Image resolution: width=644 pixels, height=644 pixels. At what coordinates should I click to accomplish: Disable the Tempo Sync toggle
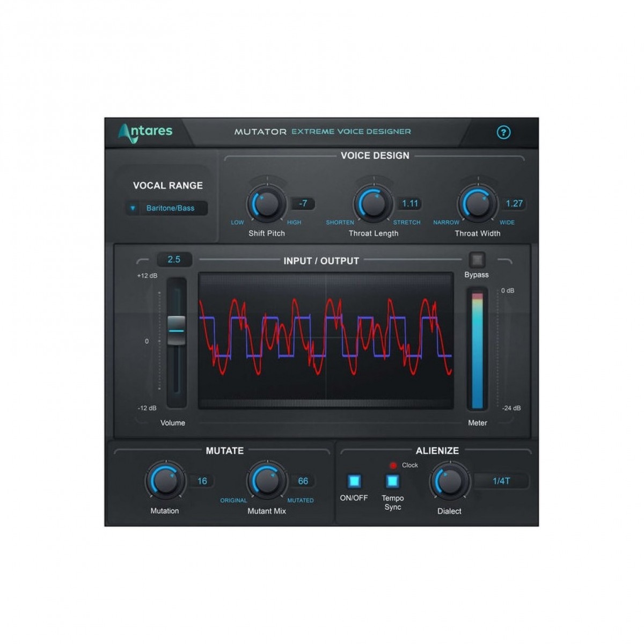click(x=392, y=481)
